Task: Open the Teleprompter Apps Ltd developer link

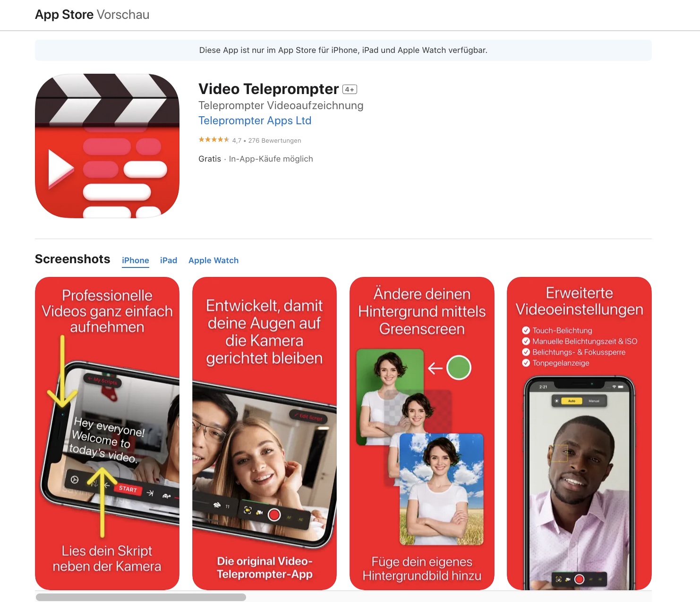Action: (255, 120)
